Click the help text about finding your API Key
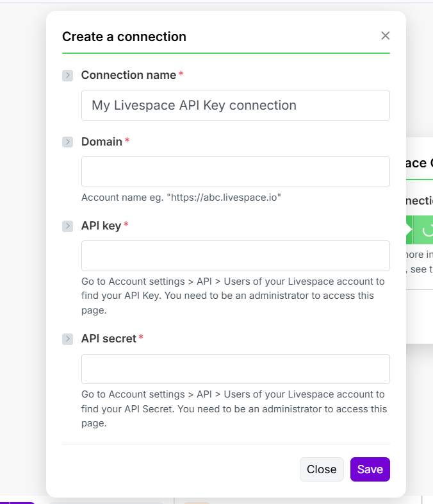433x504 pixels. [233, 296]
